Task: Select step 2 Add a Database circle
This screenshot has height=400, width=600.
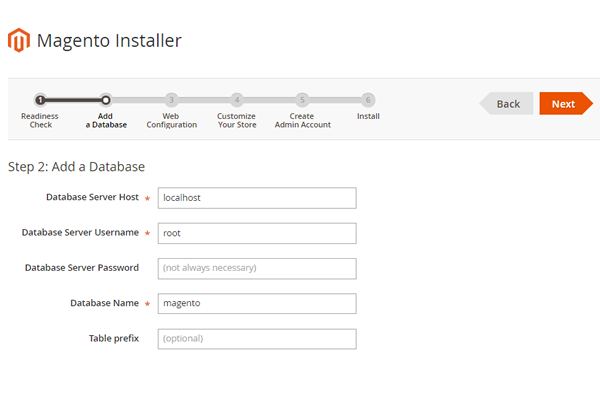Action: (x=106, y=100)
